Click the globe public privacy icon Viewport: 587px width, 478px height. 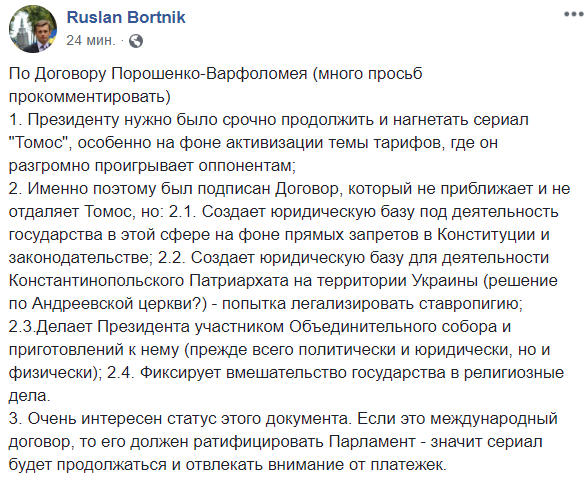point(136,41)
